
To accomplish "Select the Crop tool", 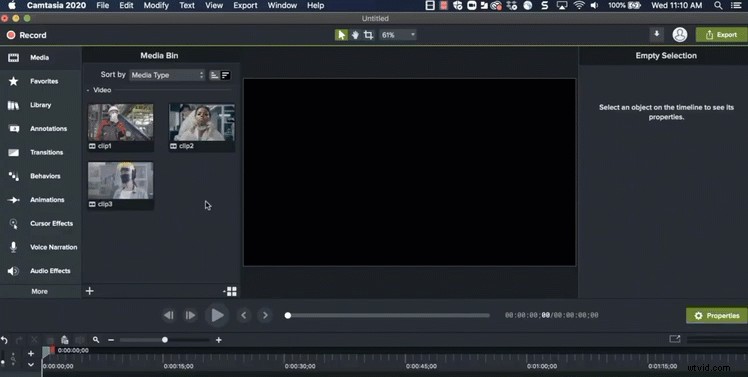I will pyautogui.click(x=368, y=35).
